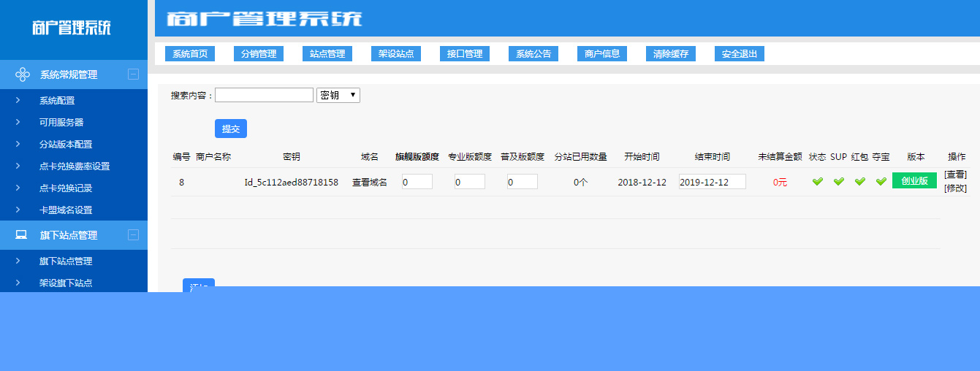Toggle the green checkmark under 夺宝 column
980x371 pixels.
pyautogui.click(x=881, y=182)
